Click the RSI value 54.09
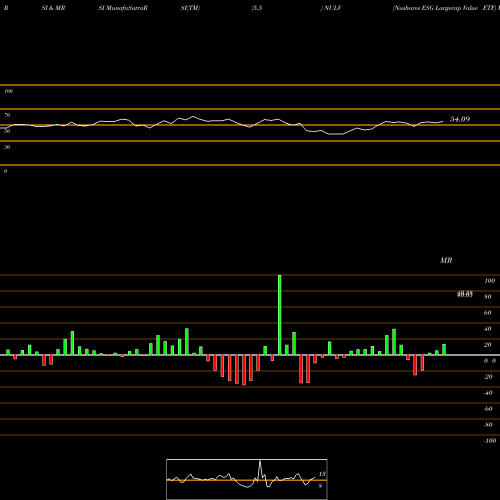This screenshot has width=500, height=500. click(x=460, y=119)
